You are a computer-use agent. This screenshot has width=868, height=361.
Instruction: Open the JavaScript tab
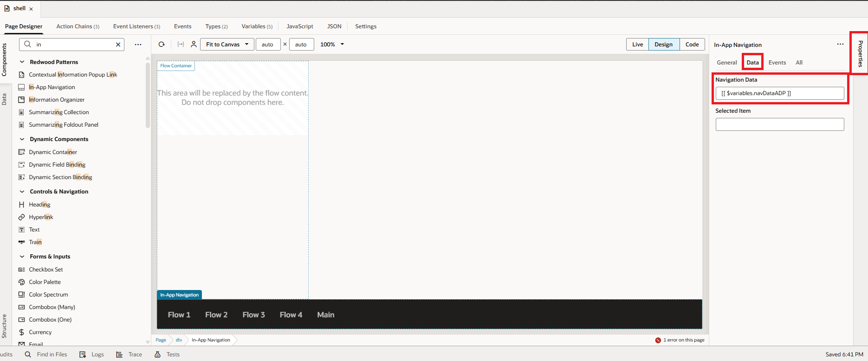299,26
